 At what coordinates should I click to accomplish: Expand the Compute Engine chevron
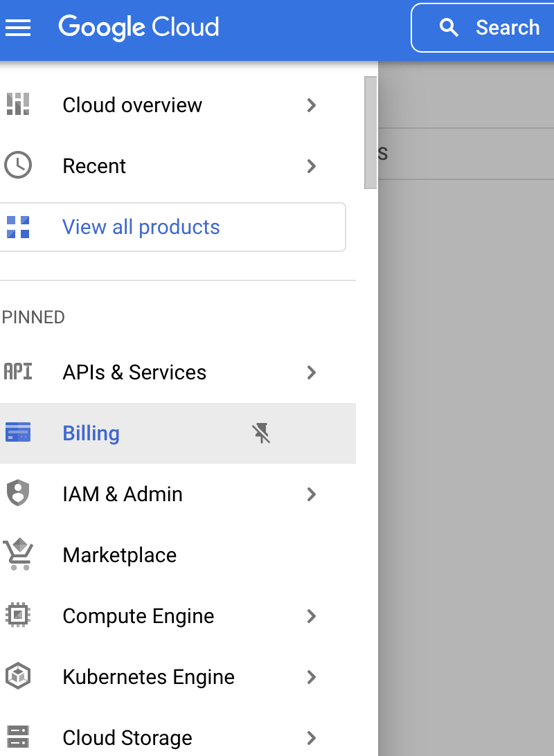pos(312,616)
